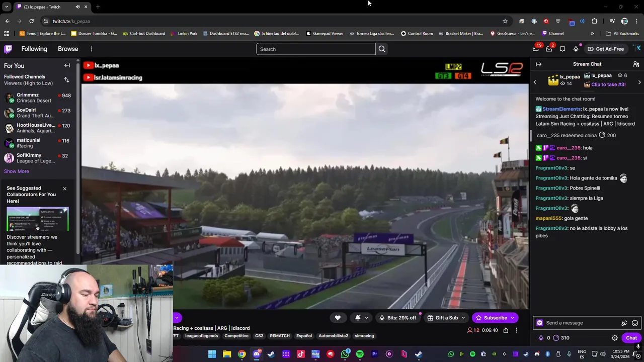Select the Automobilista2 tag
The image size is (644, 362).
pos(333,336)
